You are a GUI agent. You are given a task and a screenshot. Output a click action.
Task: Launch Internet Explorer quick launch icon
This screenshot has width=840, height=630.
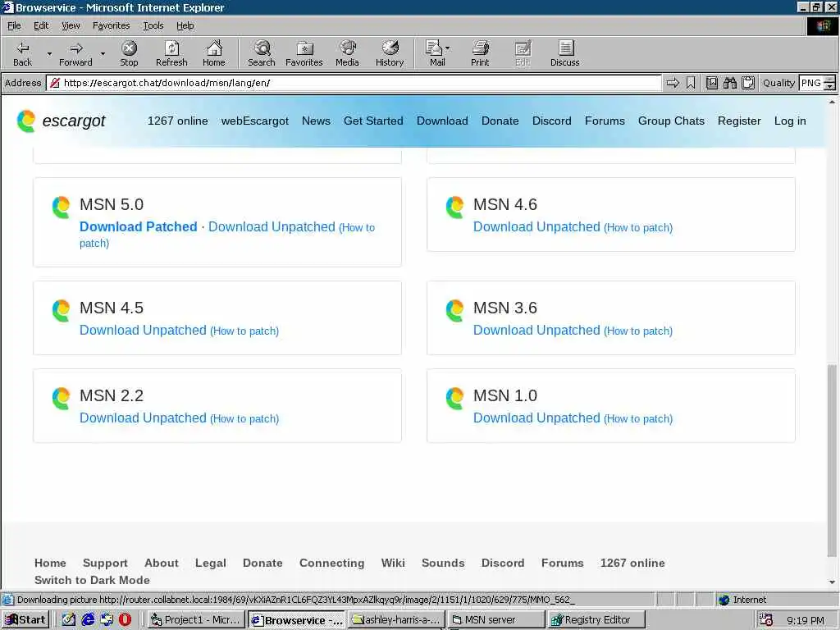(x=88, y=620)
